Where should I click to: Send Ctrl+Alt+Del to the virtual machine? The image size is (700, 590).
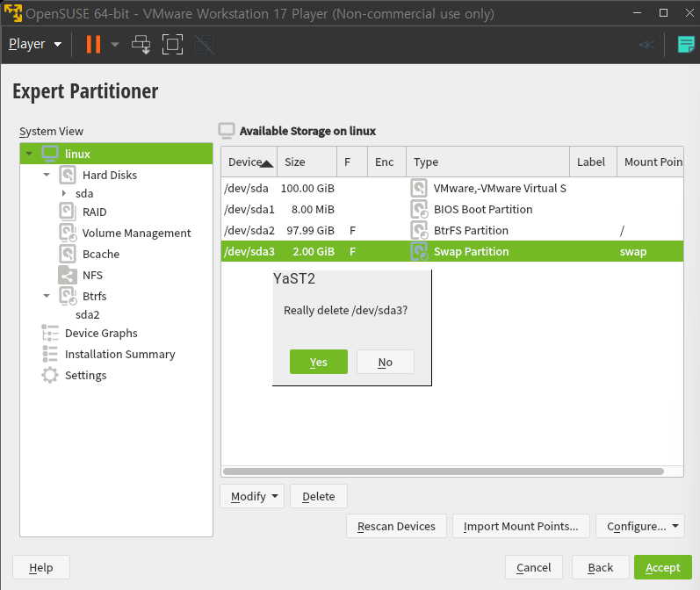[141, 44]
